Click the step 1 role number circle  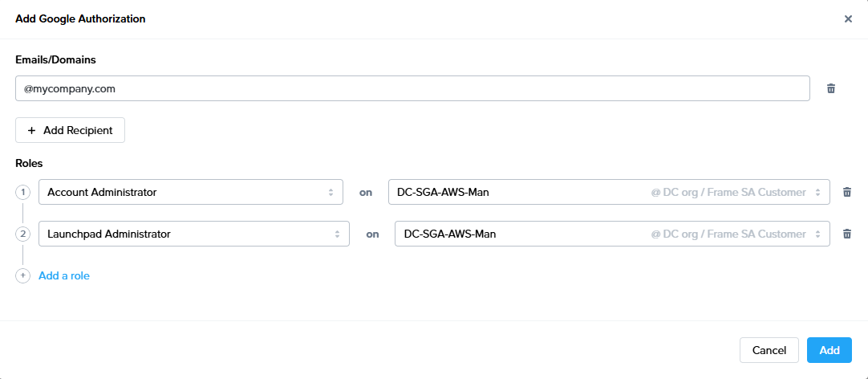click(22, 192)
